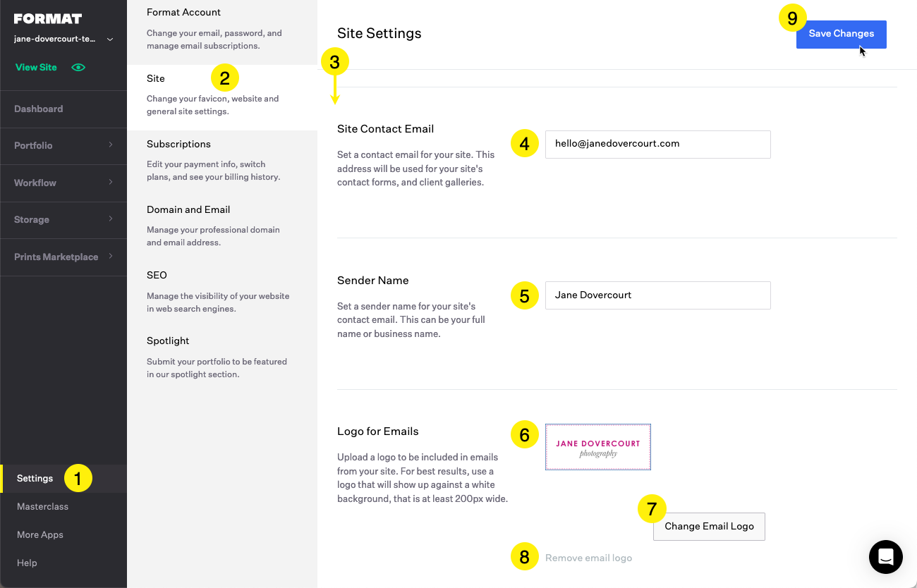Open the chat support bubble icon

pyautogui.click(x=885, y=557)
